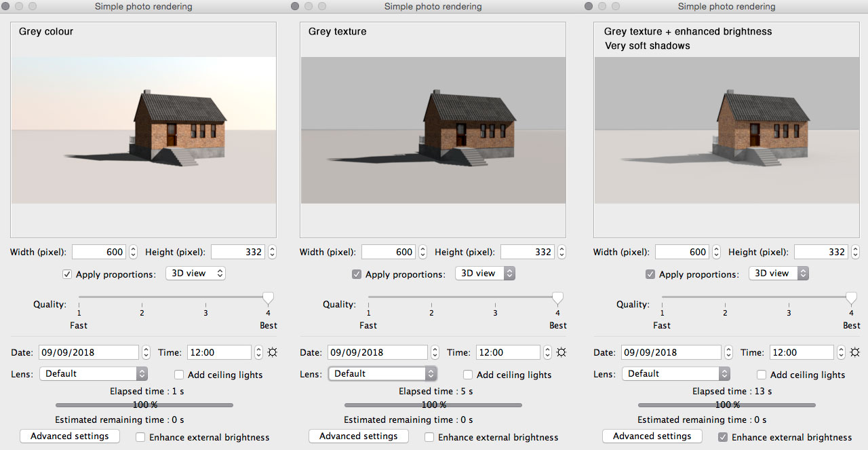
Task: Check Enhance external brightness in Grey colour window
Action: coord(140,437)
